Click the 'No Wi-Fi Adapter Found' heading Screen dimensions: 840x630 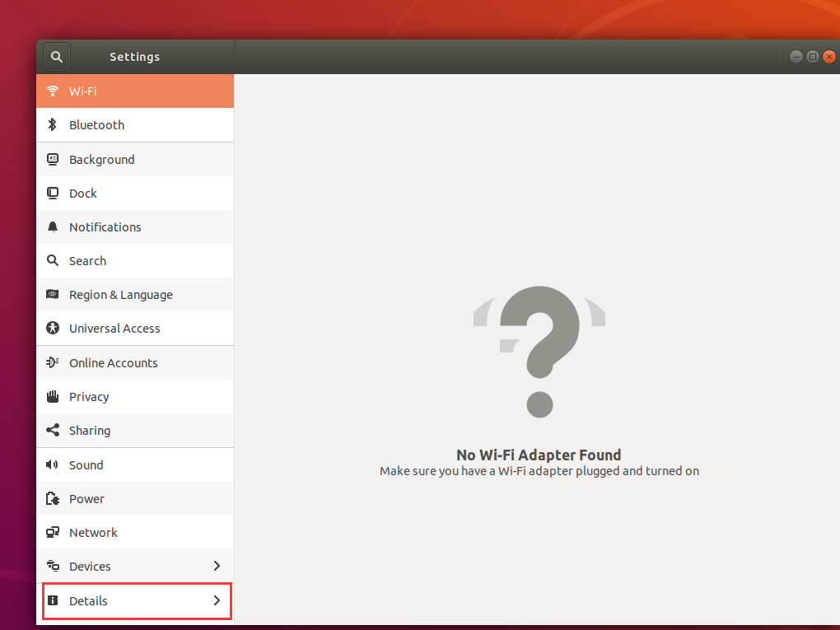[x=539, y=455]
